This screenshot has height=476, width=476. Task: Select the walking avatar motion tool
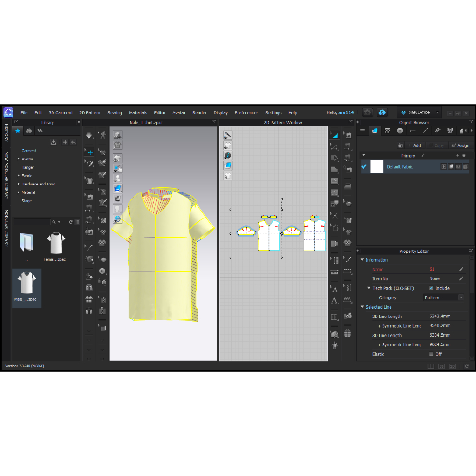click(x=102, y=135)
